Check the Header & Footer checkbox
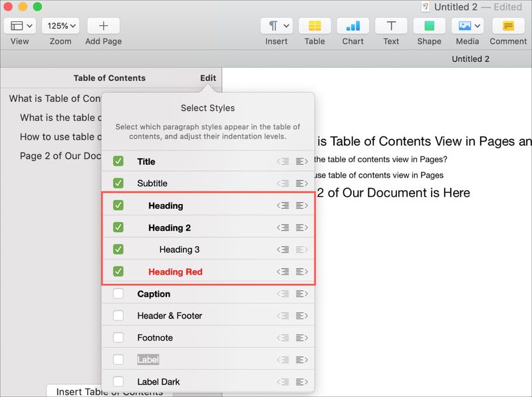 pyautogui.click(x=118, y=316)
